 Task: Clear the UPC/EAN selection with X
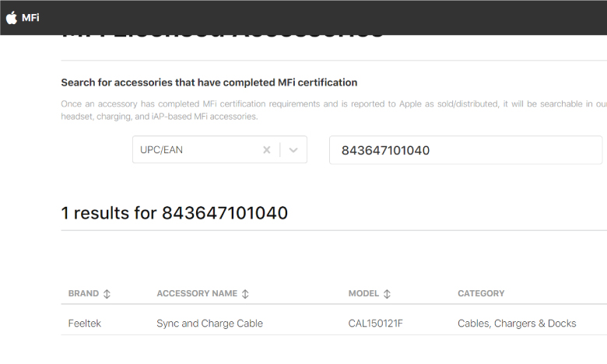tap(267, 149)
